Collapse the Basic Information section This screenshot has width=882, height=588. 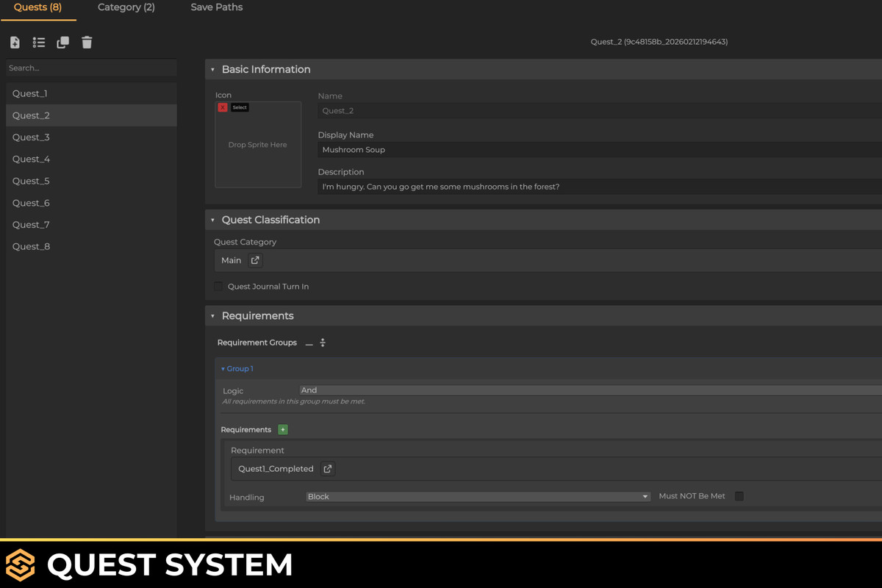pos(212,69)
